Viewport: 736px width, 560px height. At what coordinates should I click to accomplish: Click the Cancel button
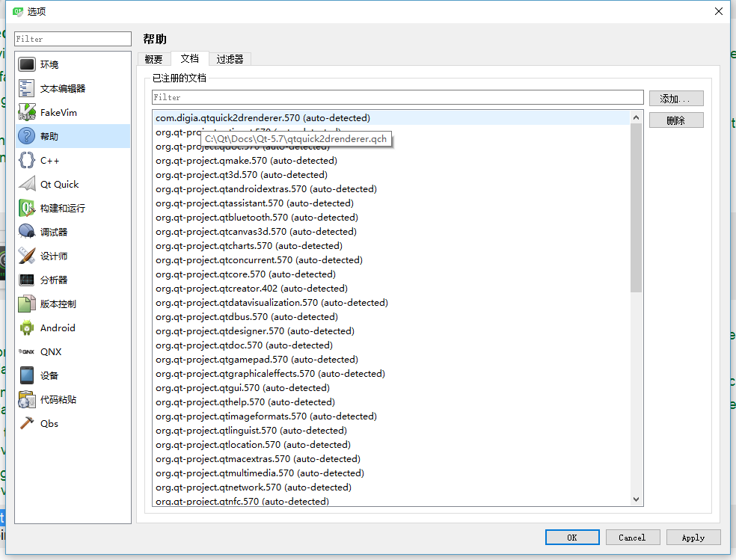click(x=632, y=538)
